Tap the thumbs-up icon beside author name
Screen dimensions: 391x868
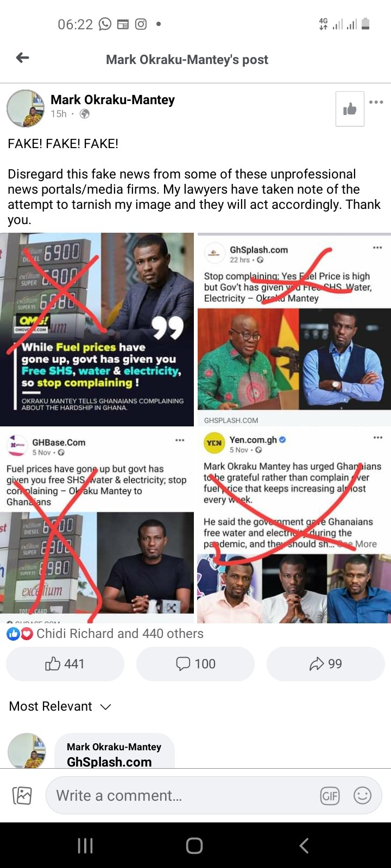pyautogui.click(x=350, y=109)
